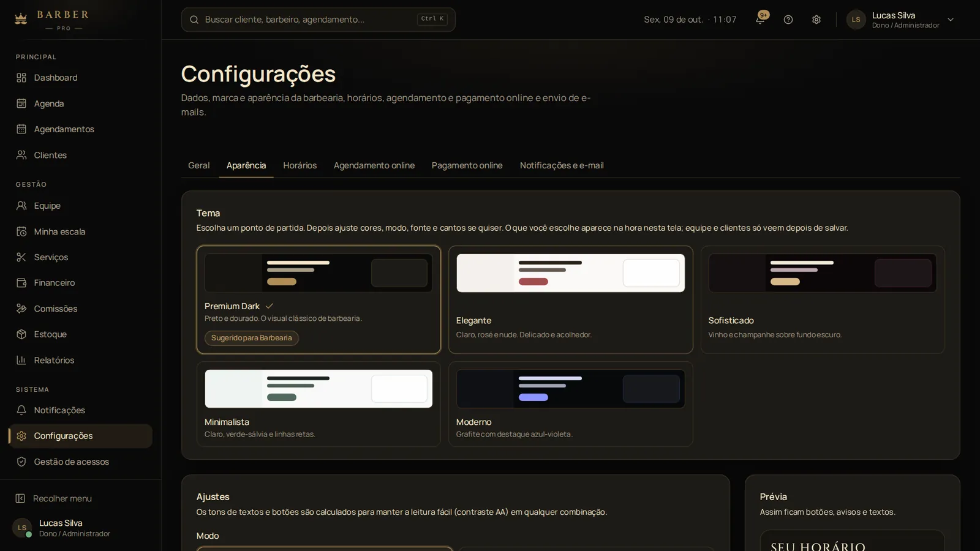Click the Ctrl K shortcut hint
This screenshot has width=980, height=551.
pos(432,19)
